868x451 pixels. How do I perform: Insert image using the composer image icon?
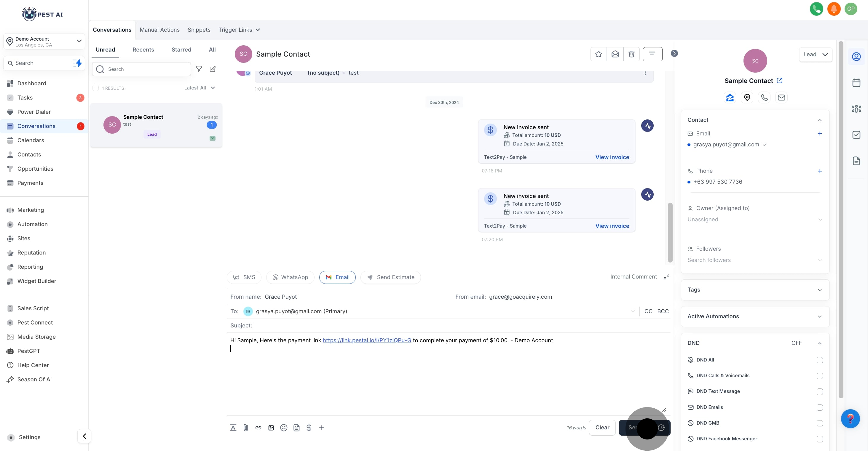271,428
